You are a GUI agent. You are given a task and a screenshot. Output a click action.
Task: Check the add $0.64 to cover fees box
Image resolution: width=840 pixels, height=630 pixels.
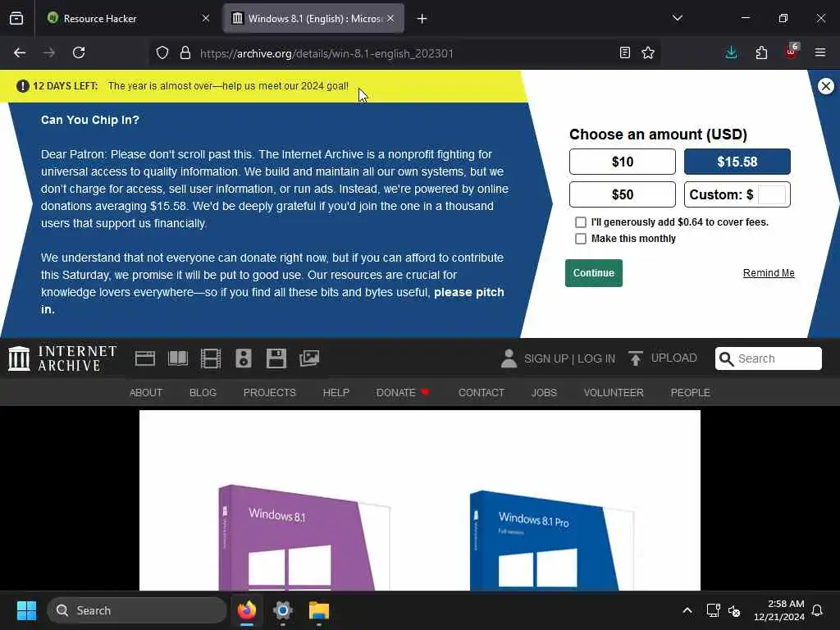[x=581, y=221]
